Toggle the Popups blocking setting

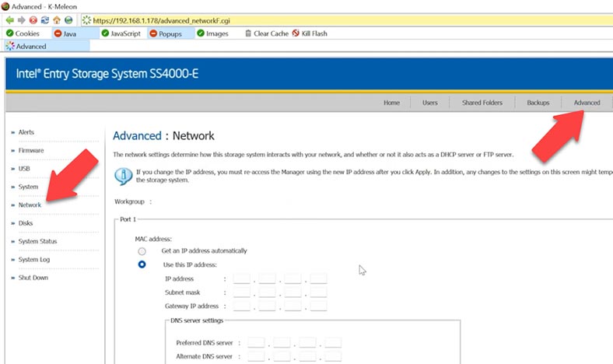click(x=166, y=33)
